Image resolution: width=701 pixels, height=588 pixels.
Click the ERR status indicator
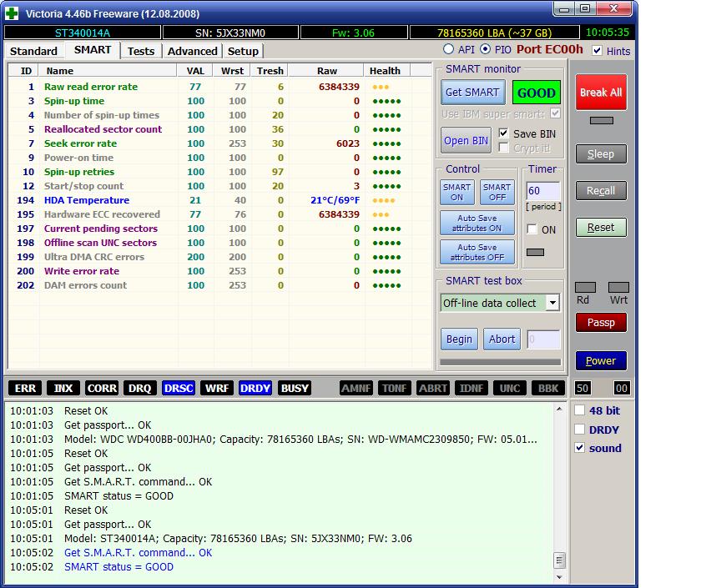point(26,388)
